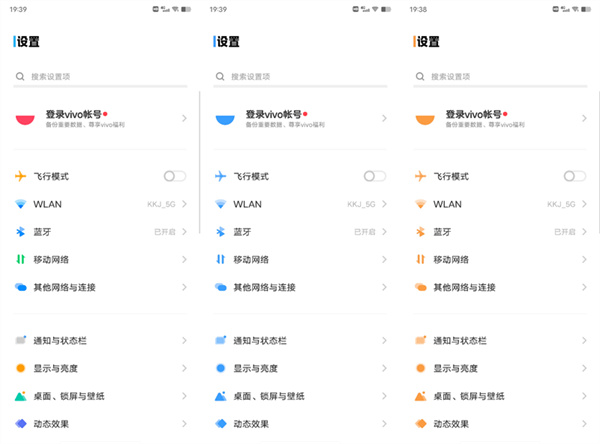Expand the 蓝牙 chevron in the left screen
This screenshot has width=600, height=444.
point(184,232)
